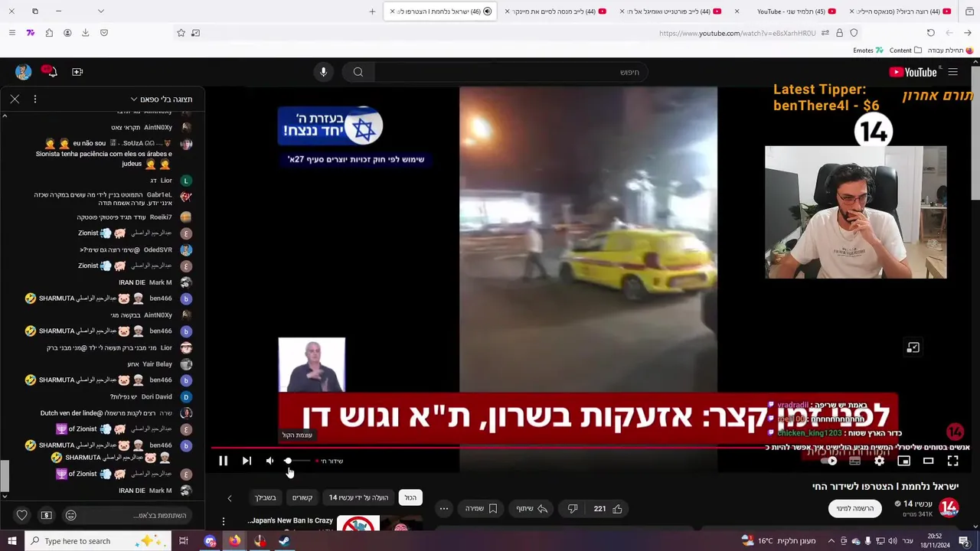
Task: Expand the chat view mode dropdown
Action: pyautogui.click(x=161, y=99)
